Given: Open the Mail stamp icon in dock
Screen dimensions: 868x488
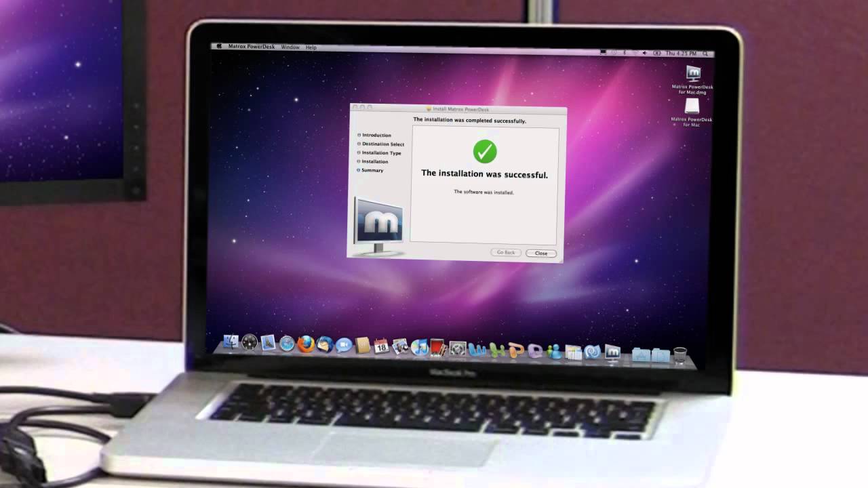Looking at the screenshot, I should [268, 343].
